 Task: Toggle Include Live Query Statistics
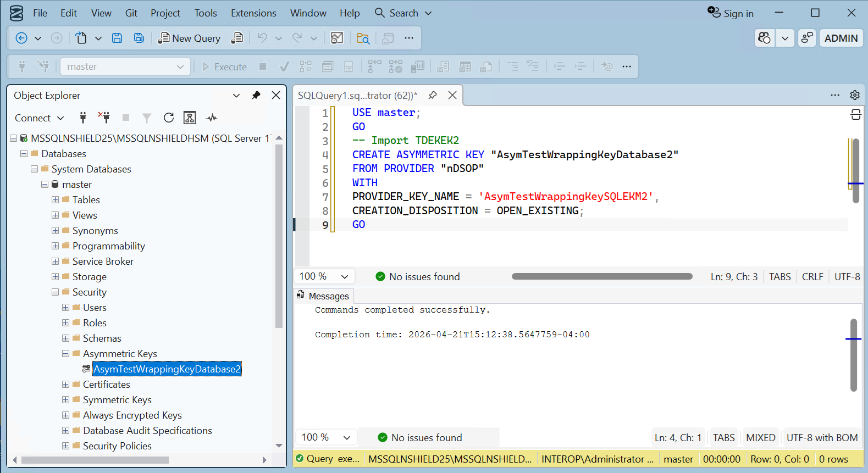396,66
